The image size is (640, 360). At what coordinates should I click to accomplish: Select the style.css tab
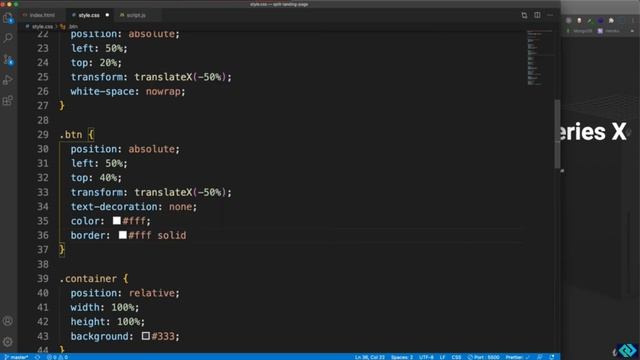[89, 15]
